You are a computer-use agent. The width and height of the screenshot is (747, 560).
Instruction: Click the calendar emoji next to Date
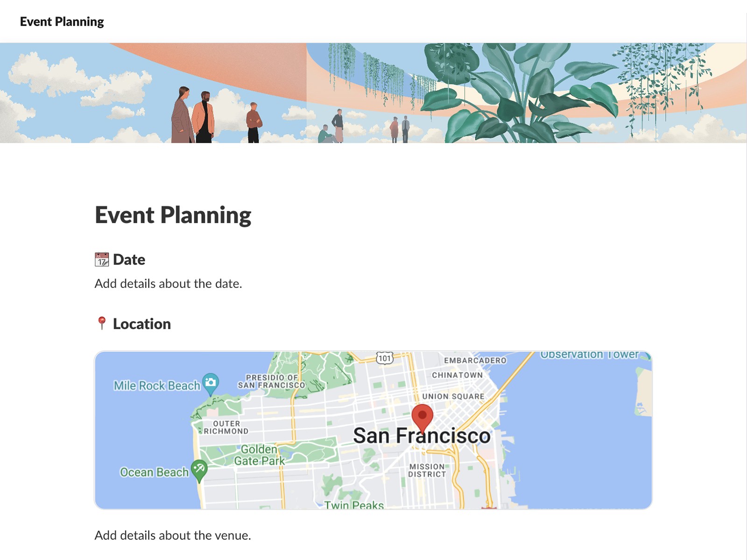(x=102, y=259)
